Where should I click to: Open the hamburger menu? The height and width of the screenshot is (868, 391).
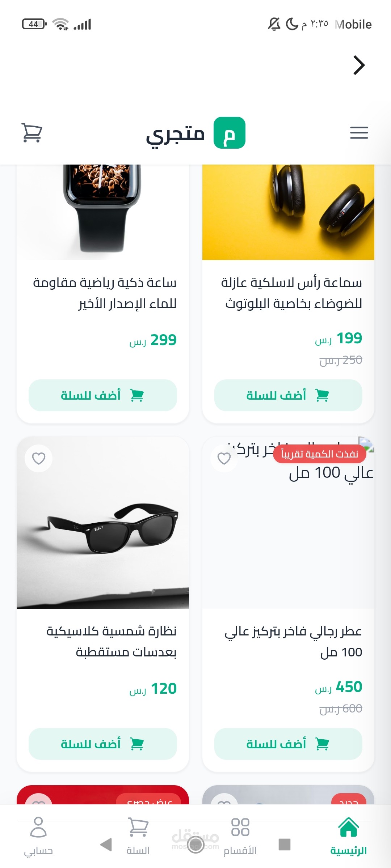[x=359, y=133]
